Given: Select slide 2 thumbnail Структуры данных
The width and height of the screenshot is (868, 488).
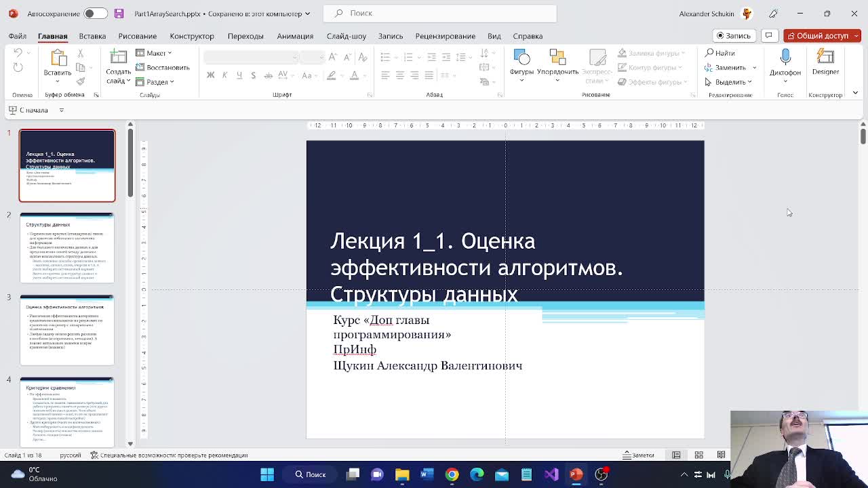Looking at the screenshot, I should (67, 248).
